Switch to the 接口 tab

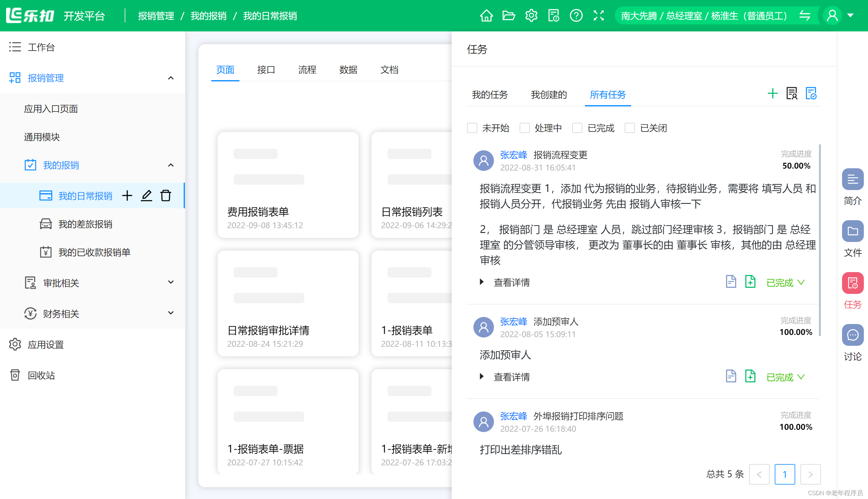tap(266, 70)
